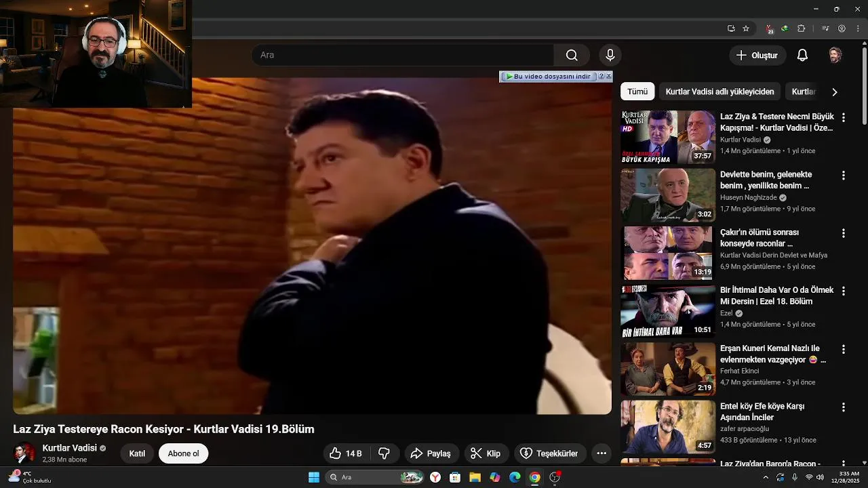Open File Explorer from the taskbar
This screenshot has width=868, height=488.
(x=475, y=477)
